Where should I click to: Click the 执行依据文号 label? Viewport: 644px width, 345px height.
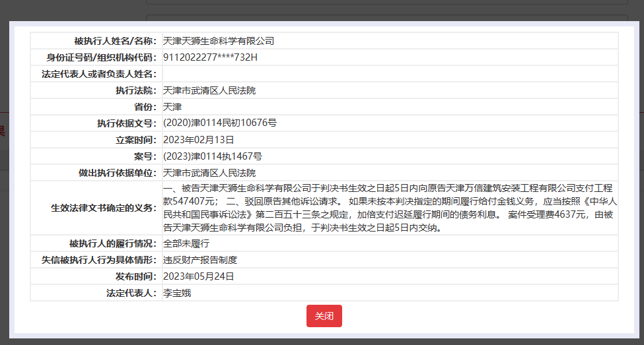127,123
